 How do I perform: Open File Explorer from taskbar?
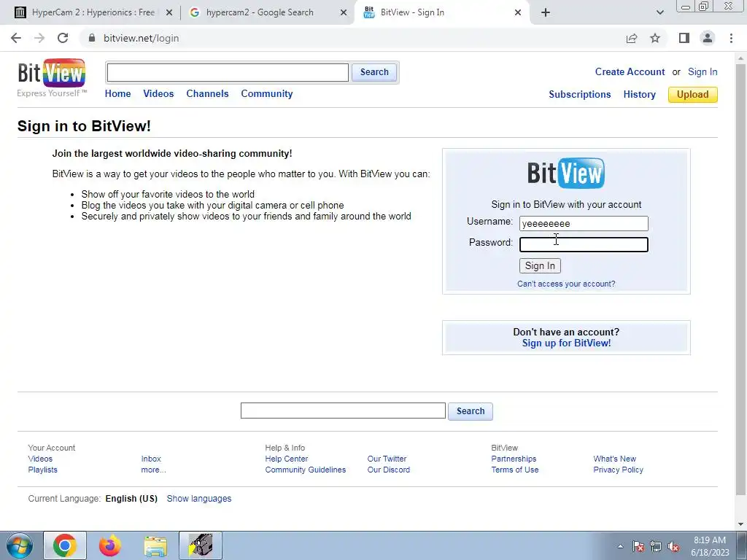tap(155, 546)
